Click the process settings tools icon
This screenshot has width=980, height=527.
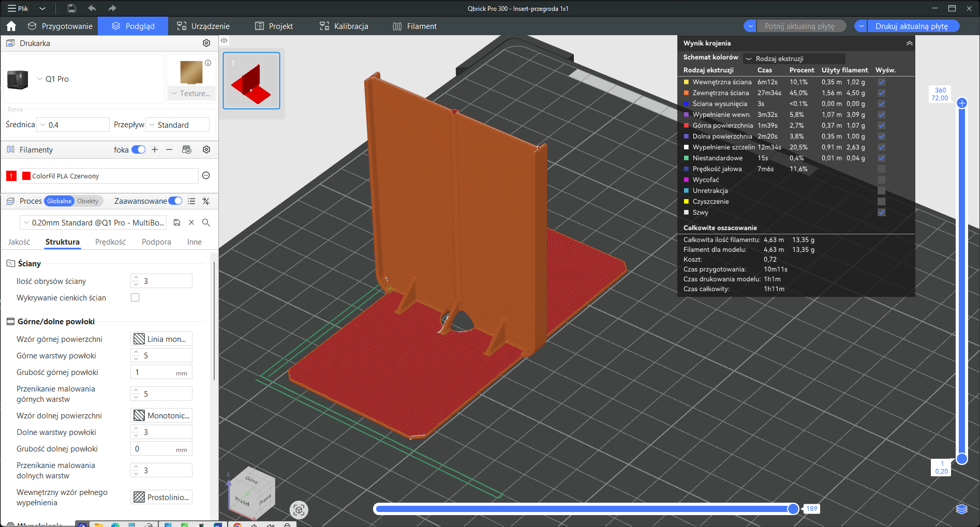point(206,201)
